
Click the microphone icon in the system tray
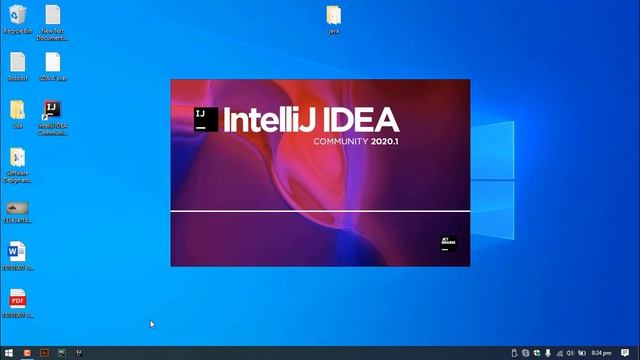point(548,353)
